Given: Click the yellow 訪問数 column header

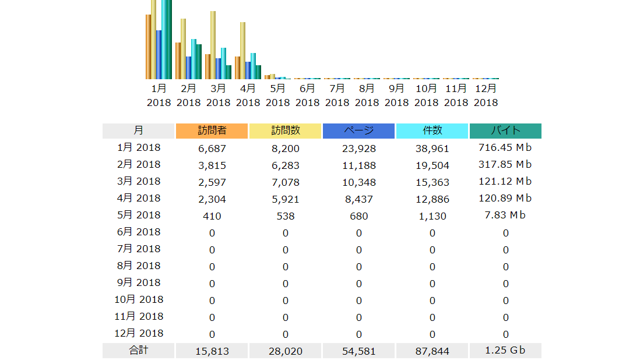Looking at the screenshot, I should [x=285, y=131].
